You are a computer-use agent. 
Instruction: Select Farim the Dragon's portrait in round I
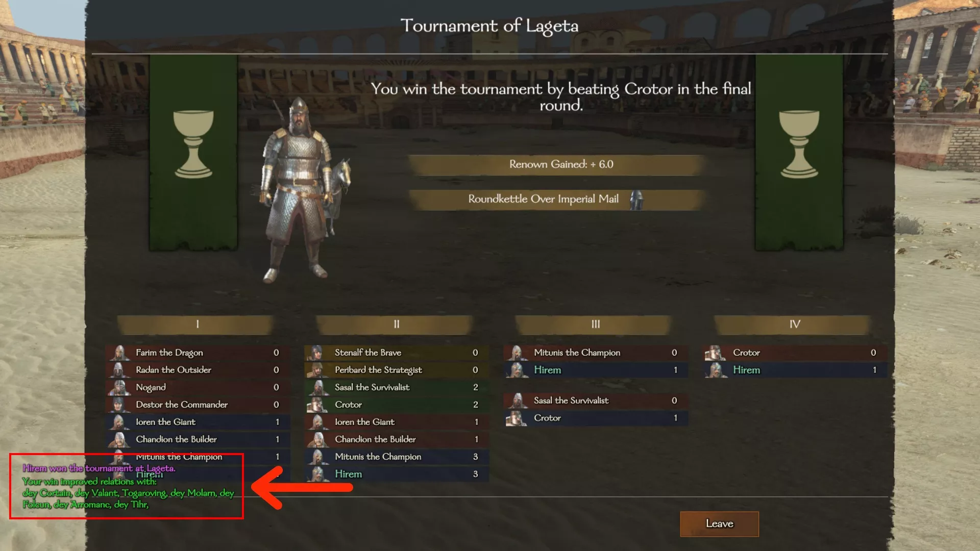(x=119, y=353)
